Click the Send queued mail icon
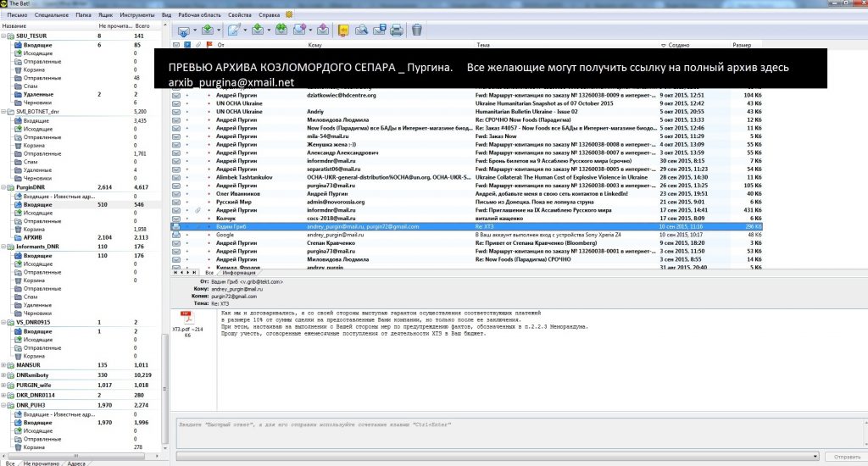The width and height of the screenshot is (868, 466). pos(209,31)
